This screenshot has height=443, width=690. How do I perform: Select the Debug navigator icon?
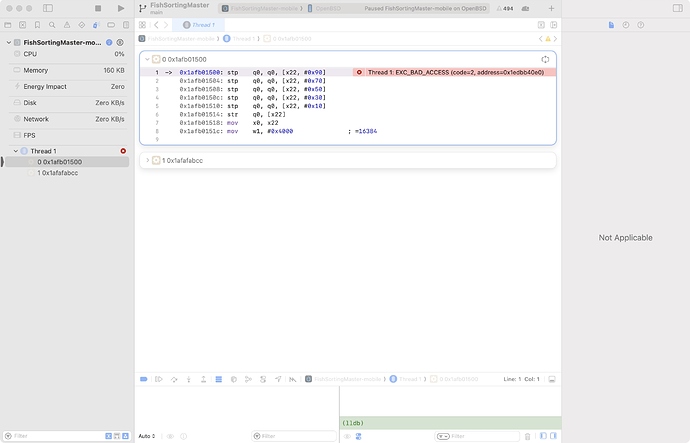tap(96, 25)
